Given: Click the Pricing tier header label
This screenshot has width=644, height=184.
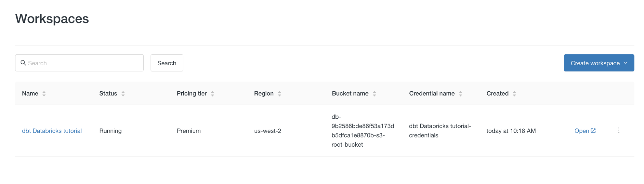Looking at the screenshot, I should [x=192, y=94].
